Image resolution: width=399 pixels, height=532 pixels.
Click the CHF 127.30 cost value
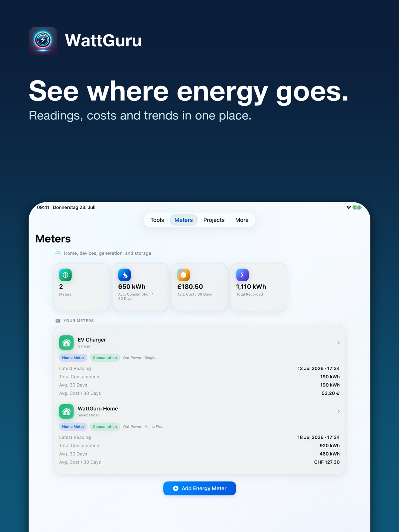tap(327, 462)
